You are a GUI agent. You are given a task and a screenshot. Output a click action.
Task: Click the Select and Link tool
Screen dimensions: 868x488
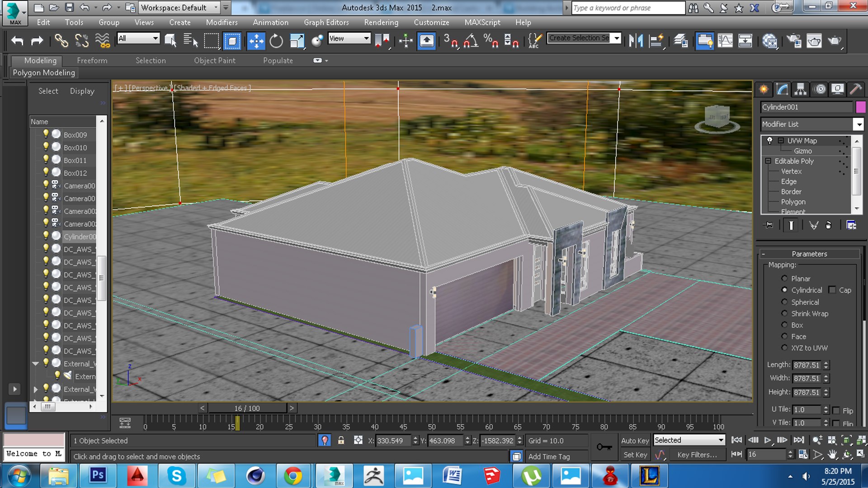click(61, 41)
